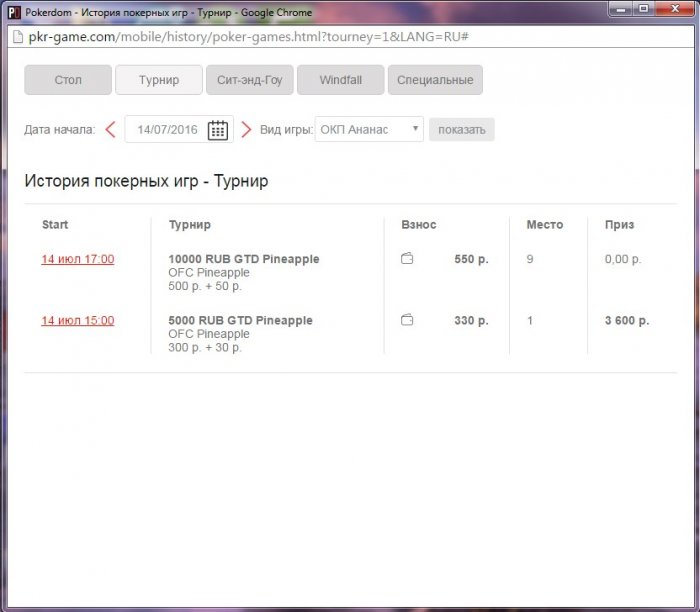Go to next date with right arrow
This screenshot has width=700, height=612.
pyautogui.click(x=246, y=130)
